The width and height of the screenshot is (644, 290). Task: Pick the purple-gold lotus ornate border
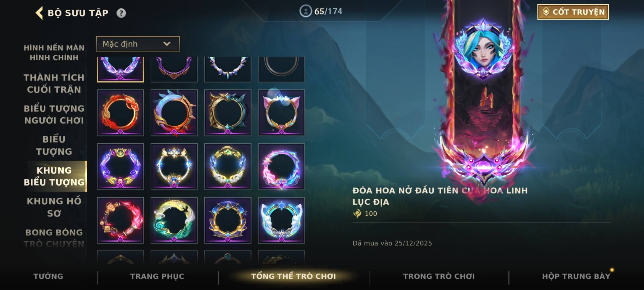click(x=120, y=166)
